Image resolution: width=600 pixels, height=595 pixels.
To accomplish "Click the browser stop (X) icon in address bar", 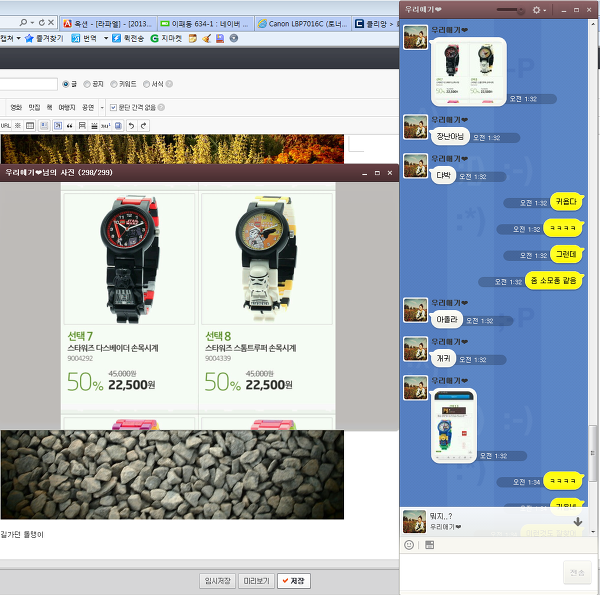I will 51,23.
